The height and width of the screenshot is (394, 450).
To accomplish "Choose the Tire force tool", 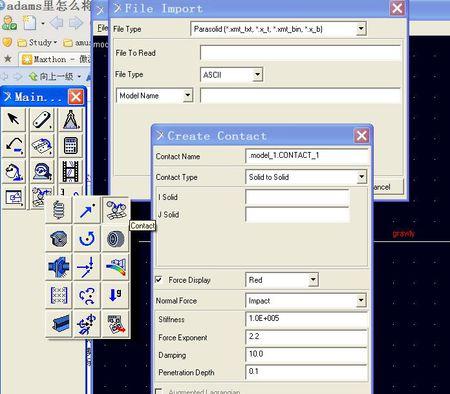I will point(115,239).
